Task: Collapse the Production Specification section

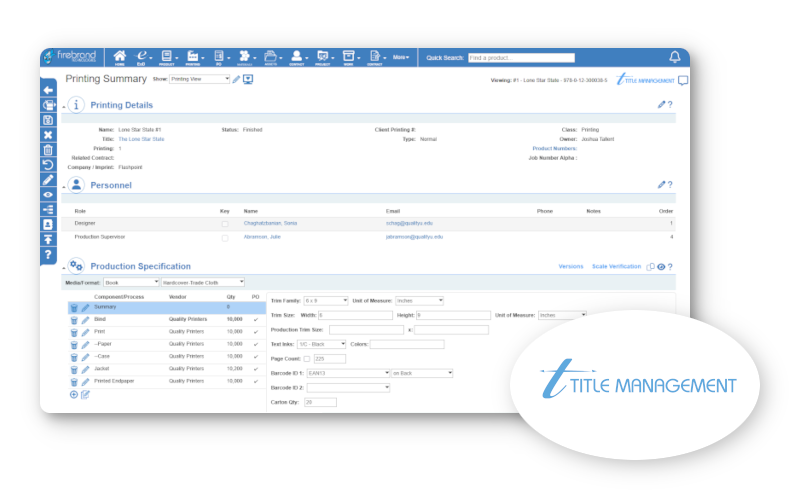Action: 64,268
